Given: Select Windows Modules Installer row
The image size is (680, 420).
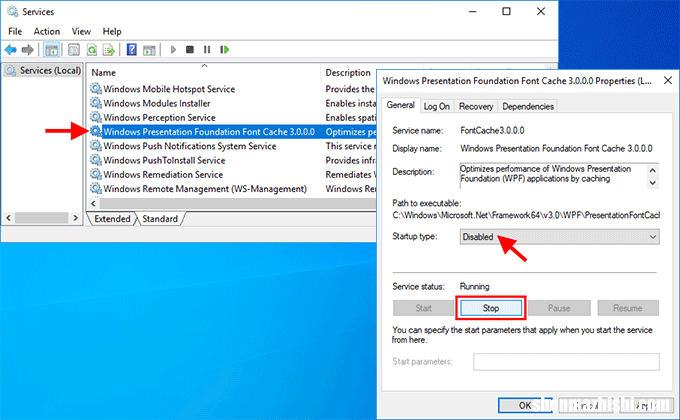Looking at the screenshot, I should click(233, 103).
